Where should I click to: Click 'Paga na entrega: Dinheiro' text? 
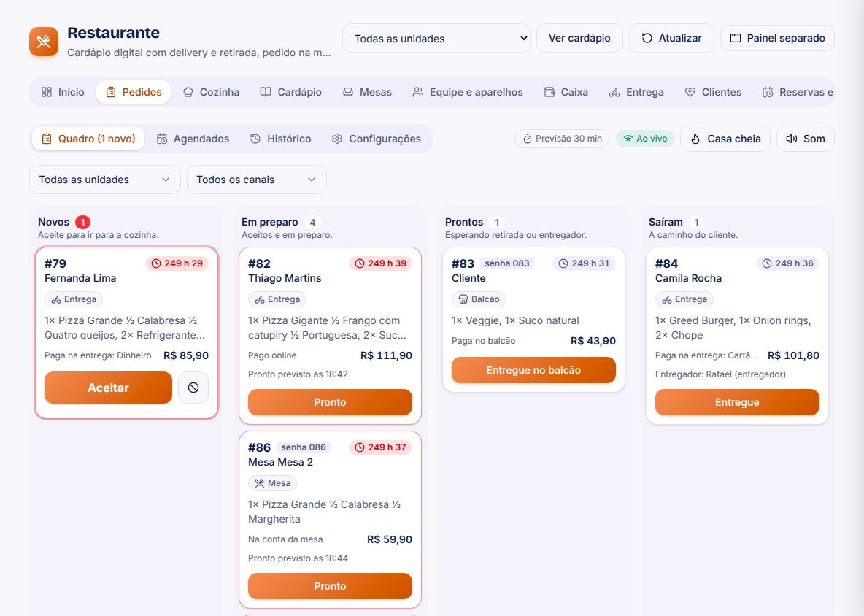click(98, 355)
